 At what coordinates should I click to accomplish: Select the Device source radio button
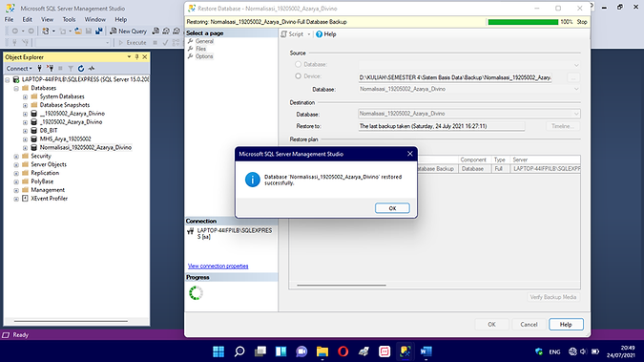[299, 76]
